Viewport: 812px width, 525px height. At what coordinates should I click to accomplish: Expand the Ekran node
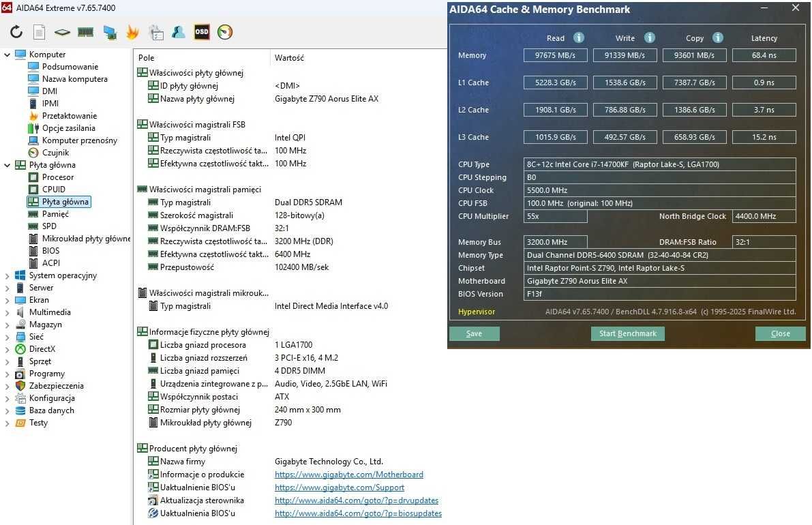point(7,300)
